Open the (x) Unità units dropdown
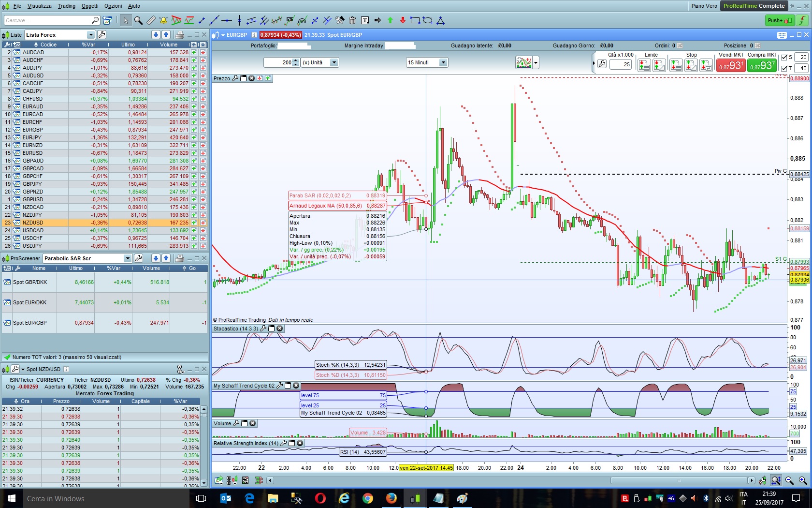Viewport: 812px width, 508px height. coord(333,62)
